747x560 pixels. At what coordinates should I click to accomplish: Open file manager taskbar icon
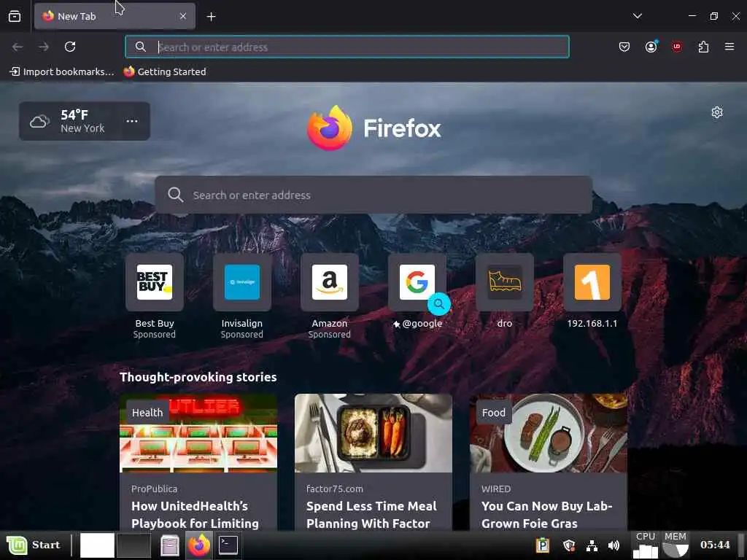coord(169,545)
